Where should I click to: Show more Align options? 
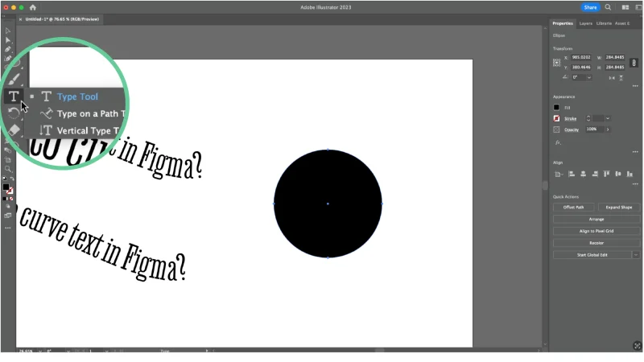coord(635,184)
